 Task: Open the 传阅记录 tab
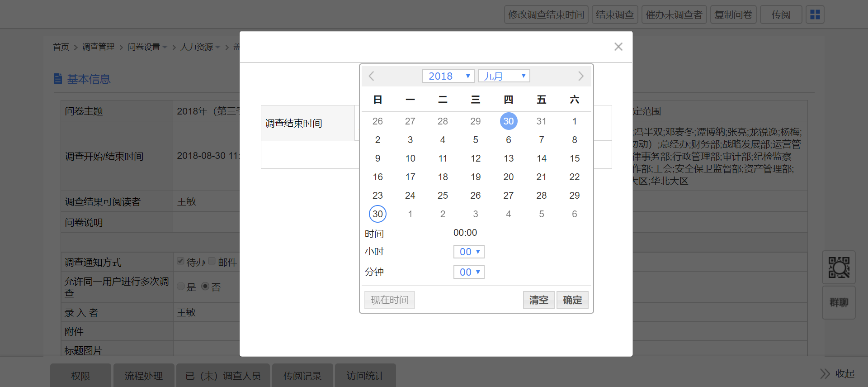click(302, 376)
